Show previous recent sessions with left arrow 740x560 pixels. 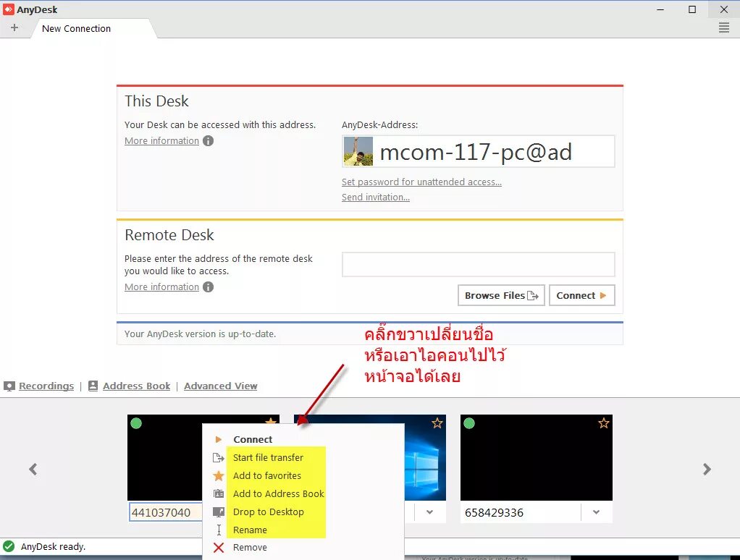point(33,469)
